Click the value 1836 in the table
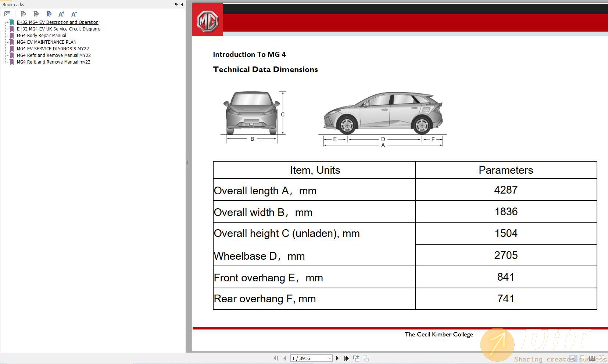Image resolution: width=608 pixels, height=364 pixels. pos(506,212)
